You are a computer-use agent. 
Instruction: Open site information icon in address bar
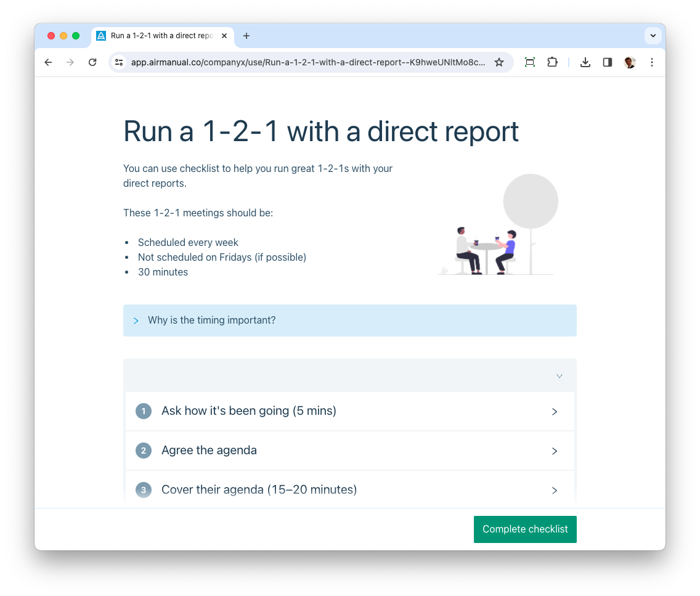[x=119, y=62]
